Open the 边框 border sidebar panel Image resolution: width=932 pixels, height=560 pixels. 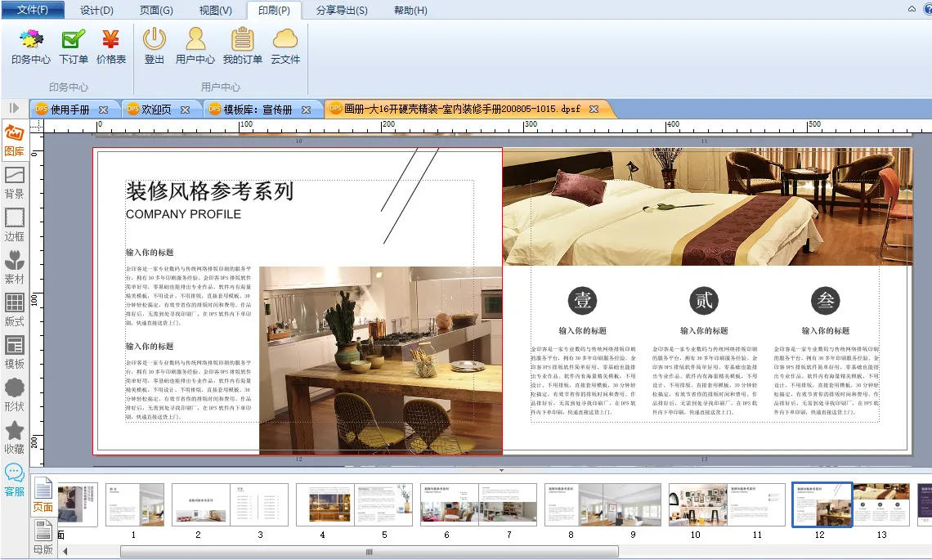pos(15,224)
